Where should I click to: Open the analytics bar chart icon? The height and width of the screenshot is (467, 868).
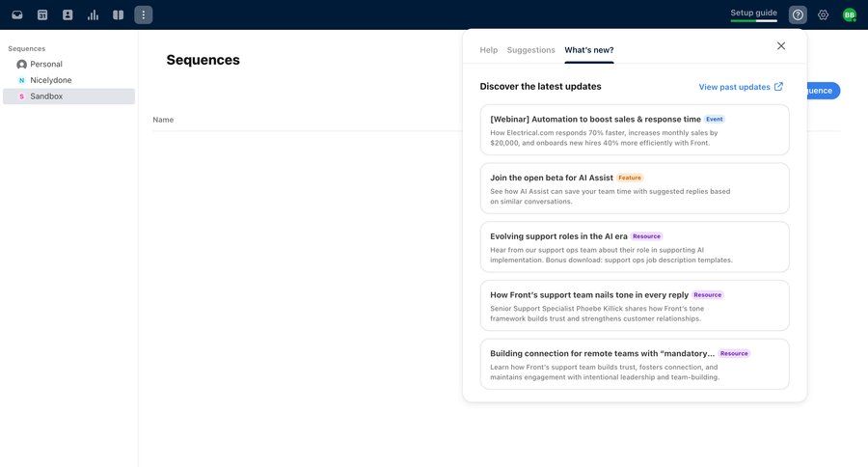click(x=93, y=15)
